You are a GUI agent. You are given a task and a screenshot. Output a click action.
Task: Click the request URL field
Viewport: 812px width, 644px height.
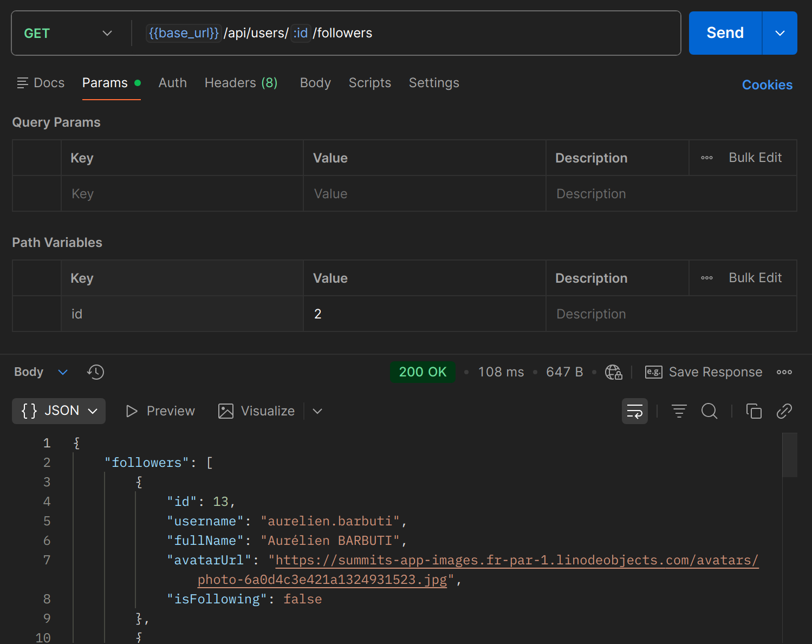[x=406, y=33]
